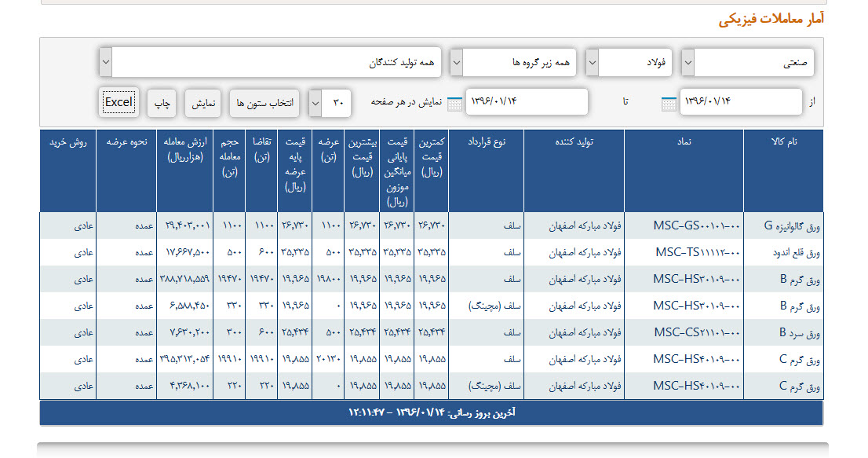Click the ارزش معامله column header
This screenshot has width=868, height=458.
click(x=184, y=148)
